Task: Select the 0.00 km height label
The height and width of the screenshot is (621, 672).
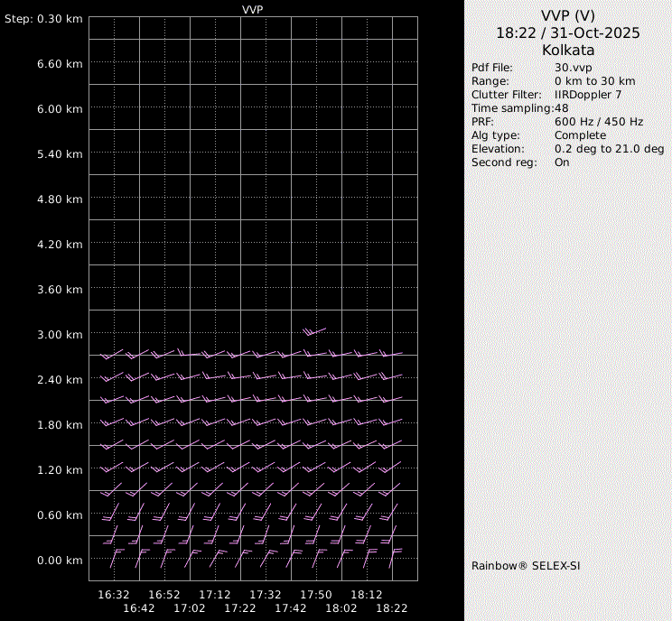Action: 60,560
